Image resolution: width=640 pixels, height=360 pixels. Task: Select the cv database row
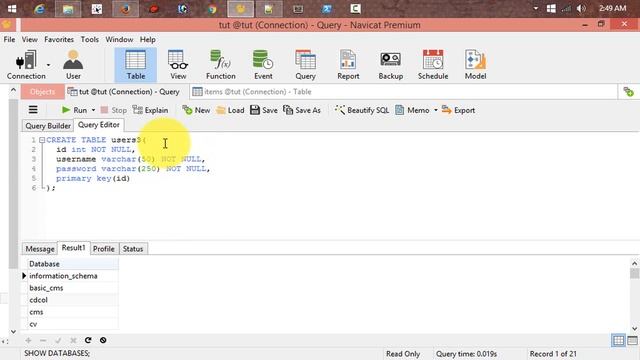pos(73,324)
